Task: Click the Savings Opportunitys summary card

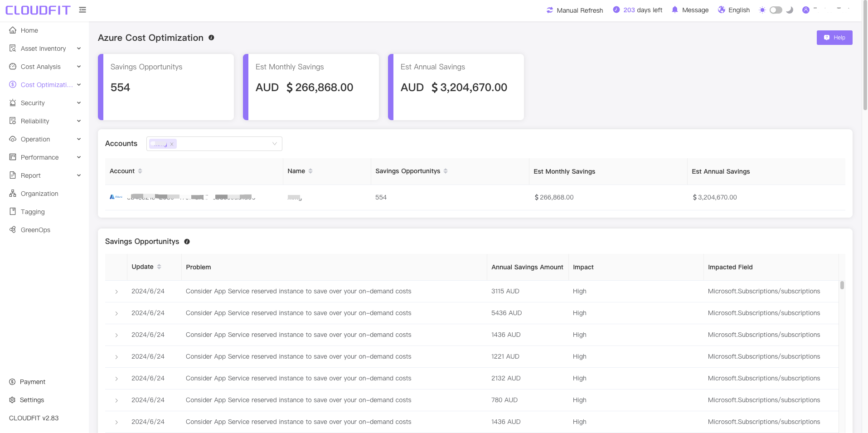Action: click(x=166, y=87)
